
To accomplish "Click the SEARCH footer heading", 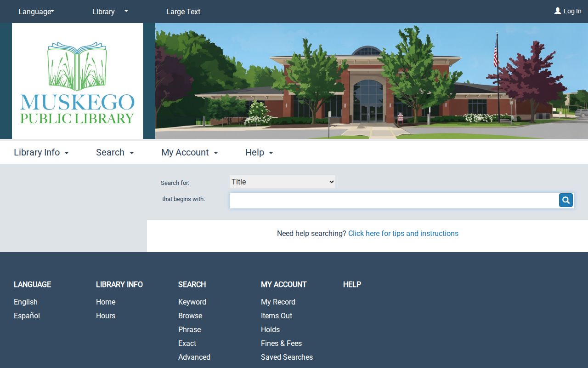I will tap(192, 284).
